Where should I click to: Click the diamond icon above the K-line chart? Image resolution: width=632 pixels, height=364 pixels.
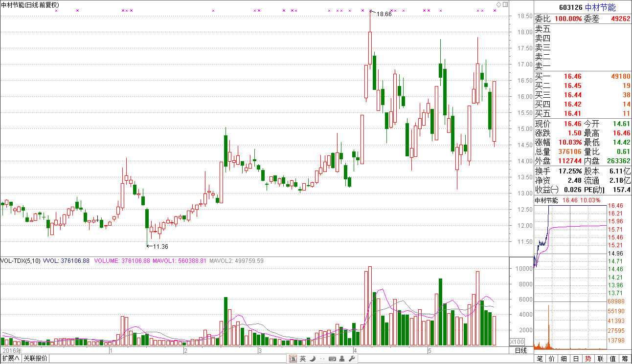click(x=498, y=5)
